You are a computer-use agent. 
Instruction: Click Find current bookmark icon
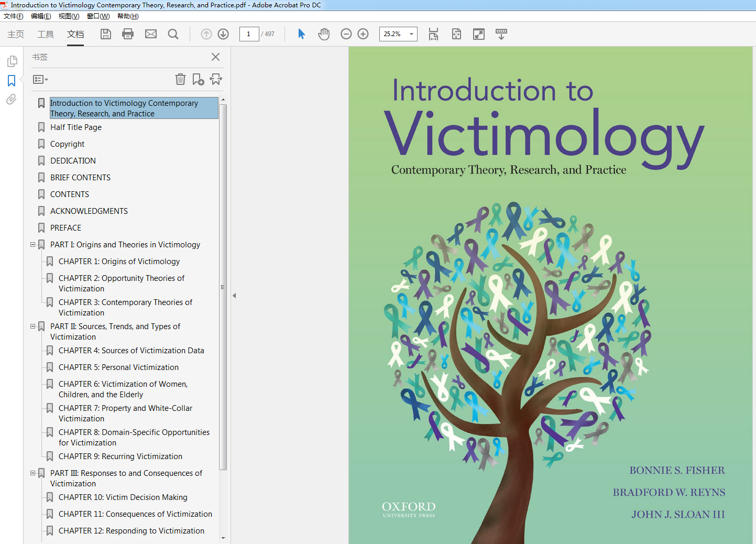coord(216,79)
